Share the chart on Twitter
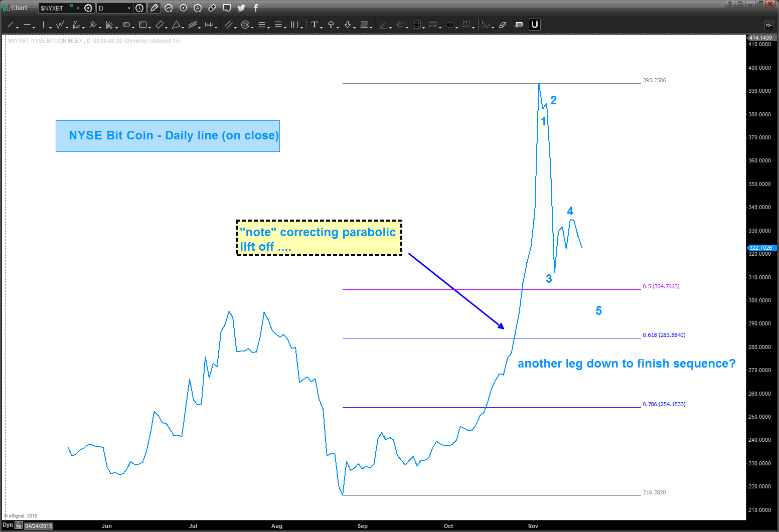 pos(241,8)
